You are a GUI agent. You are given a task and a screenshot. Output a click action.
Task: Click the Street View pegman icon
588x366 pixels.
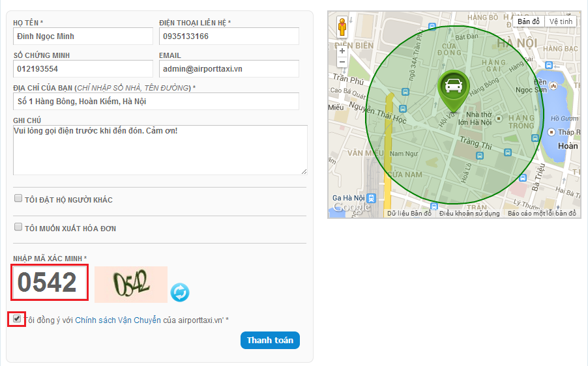click(x=342, y=27)
